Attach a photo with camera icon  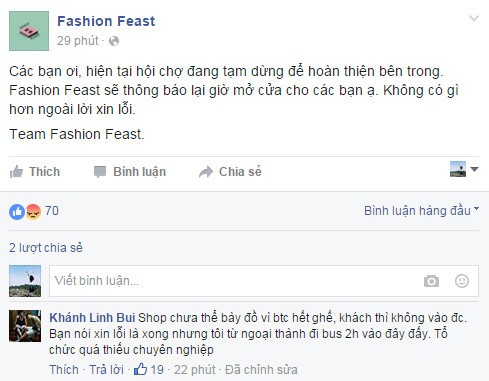point(431,281)
